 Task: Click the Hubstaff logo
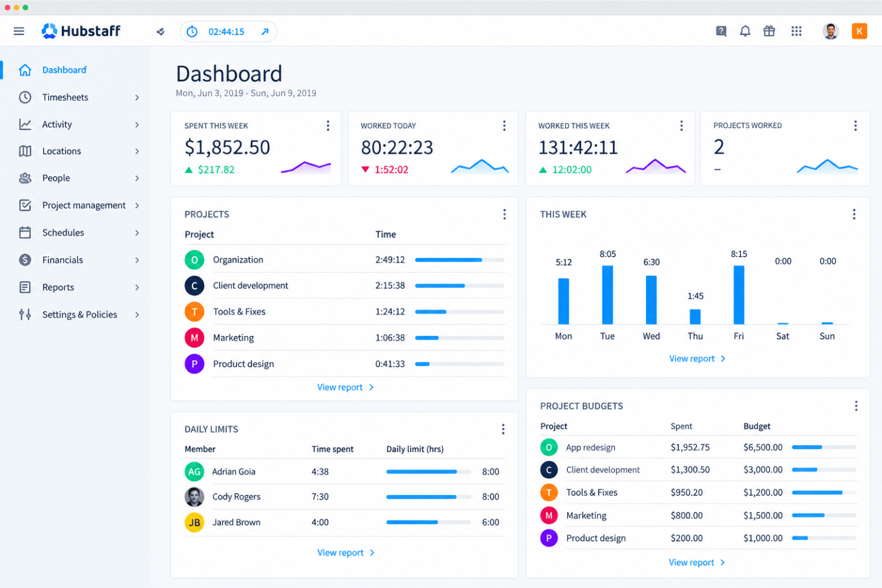click(81, 31)
